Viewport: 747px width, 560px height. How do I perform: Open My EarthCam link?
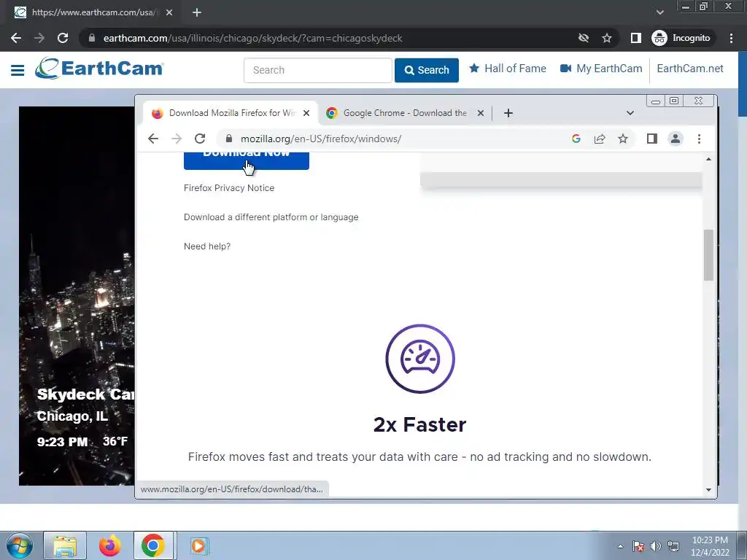click(x=601, y=69)
